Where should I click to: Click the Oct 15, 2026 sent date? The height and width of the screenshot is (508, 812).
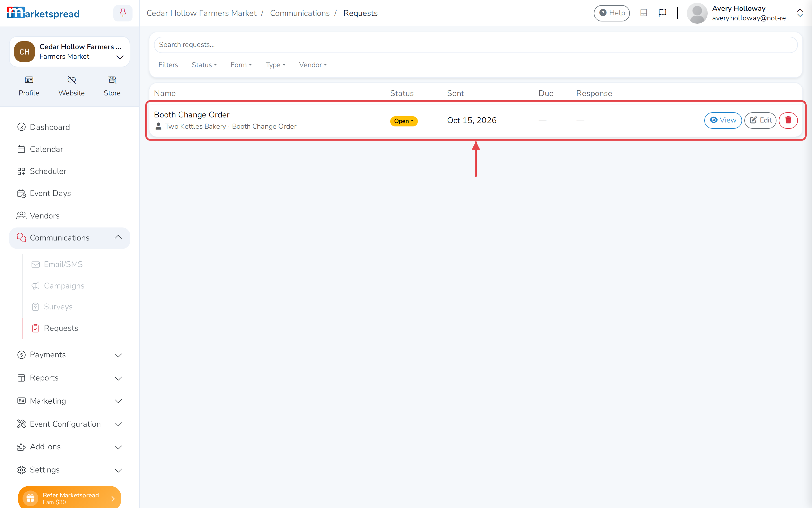[x=471, y=120]
